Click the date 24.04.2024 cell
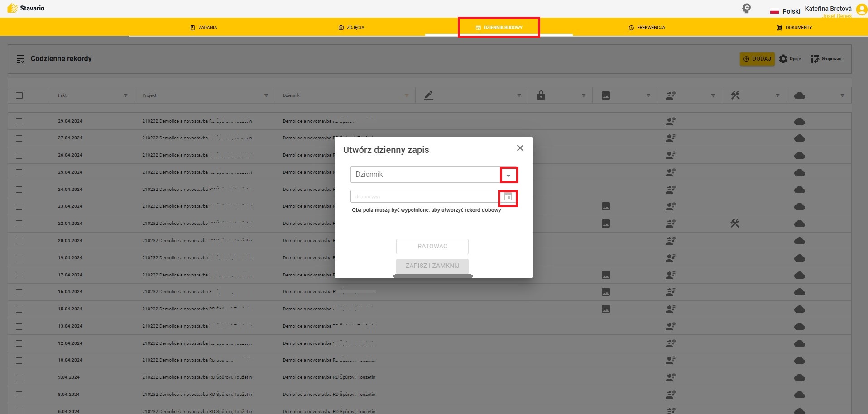The height and width of the screenshot is (414, 868). tap(70, 190)
